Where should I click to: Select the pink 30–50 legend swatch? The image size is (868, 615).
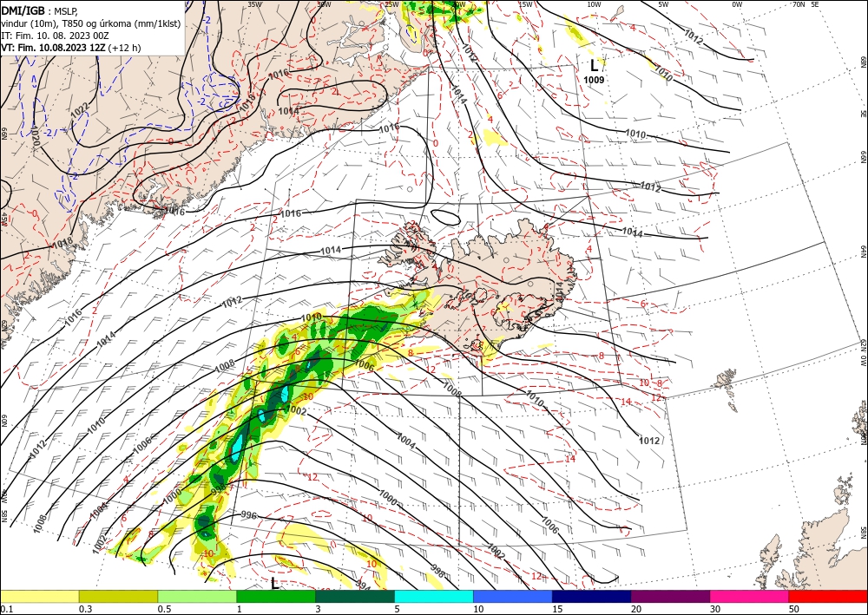click(x=750, y=596)
